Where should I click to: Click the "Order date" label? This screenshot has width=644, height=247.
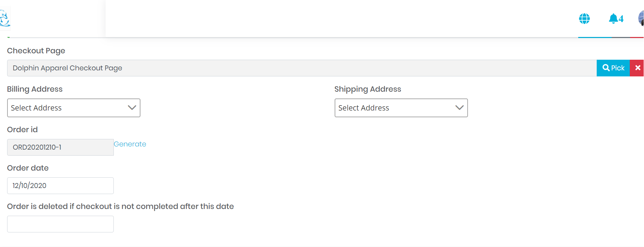pyautogui.click(x=28, y=168)
